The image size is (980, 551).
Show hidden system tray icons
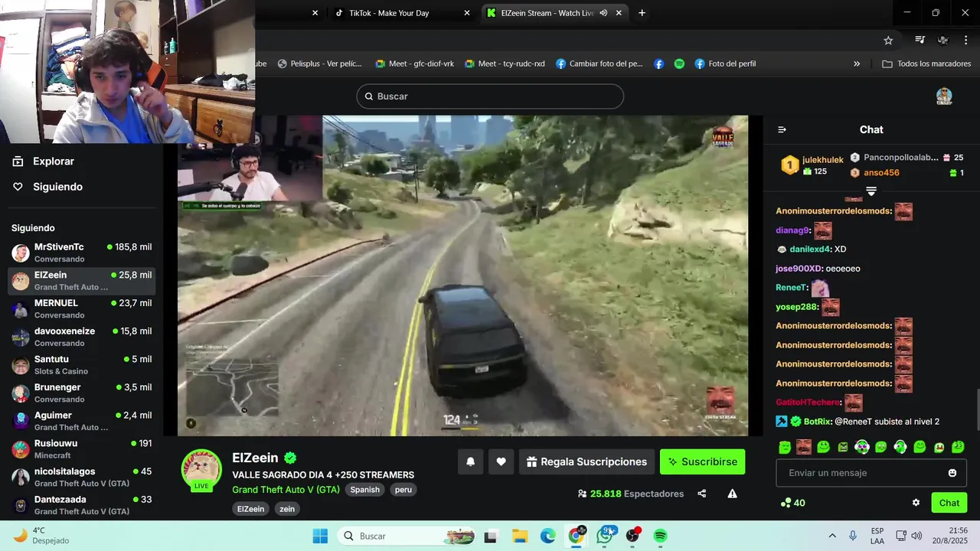coord(832,536)
